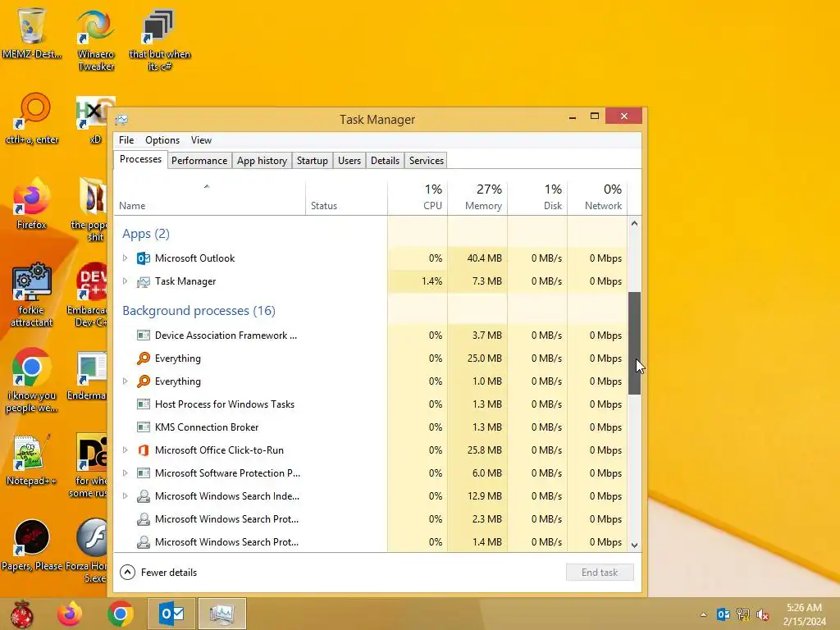
Task: Switch to the Users tab
Action: [349, 161]
